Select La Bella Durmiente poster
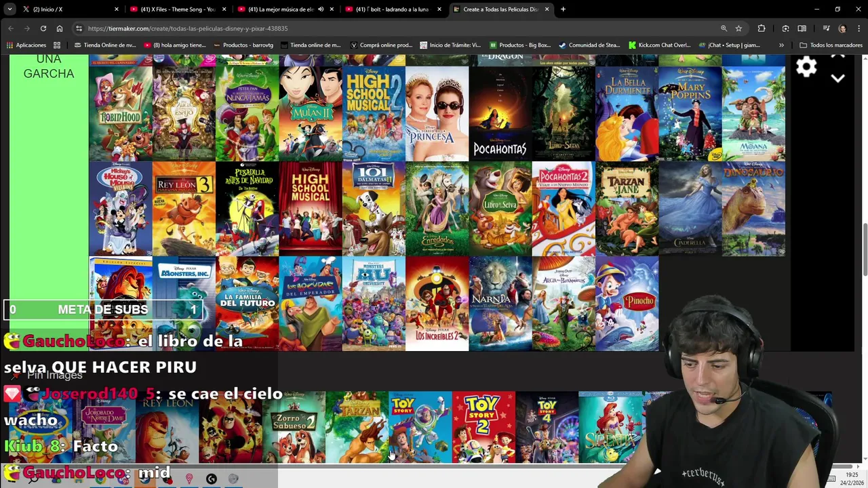The width and height of the screenshot is (868, 488). 627,113
